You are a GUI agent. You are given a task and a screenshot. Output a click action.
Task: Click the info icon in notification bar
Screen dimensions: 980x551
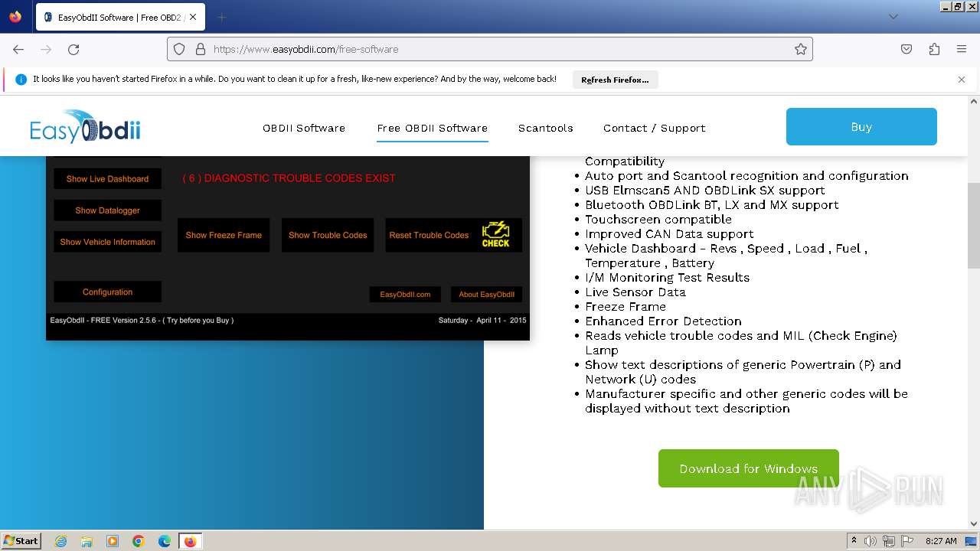point(21,80)
